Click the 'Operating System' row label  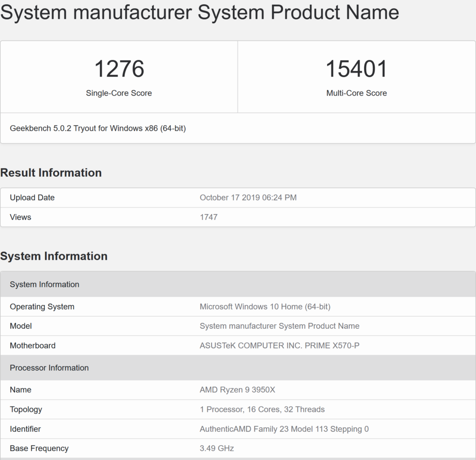(42, 307)
